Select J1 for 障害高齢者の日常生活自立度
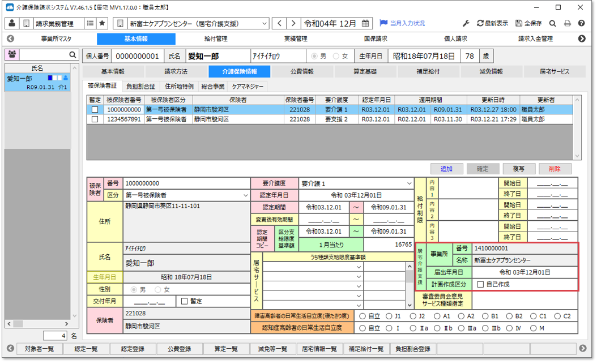The height and width of the screenshot is (364, 597). [x=389, y=316]
